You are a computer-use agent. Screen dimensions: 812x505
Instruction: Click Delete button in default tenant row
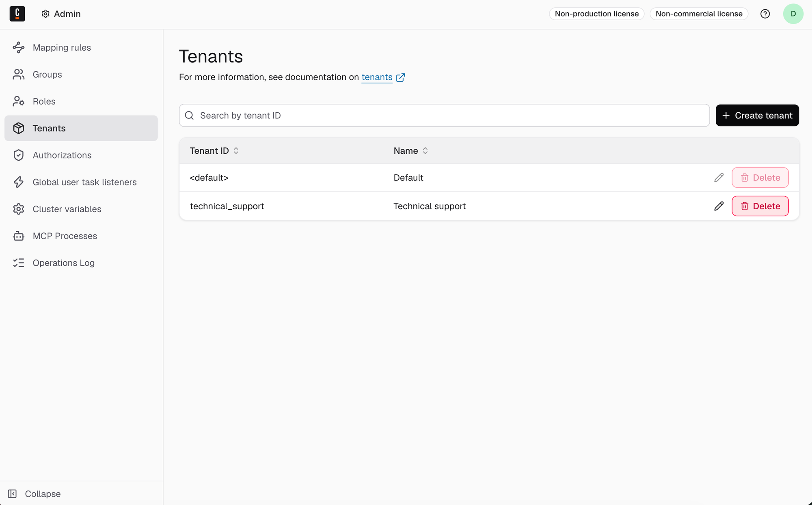tap(760, 178)
